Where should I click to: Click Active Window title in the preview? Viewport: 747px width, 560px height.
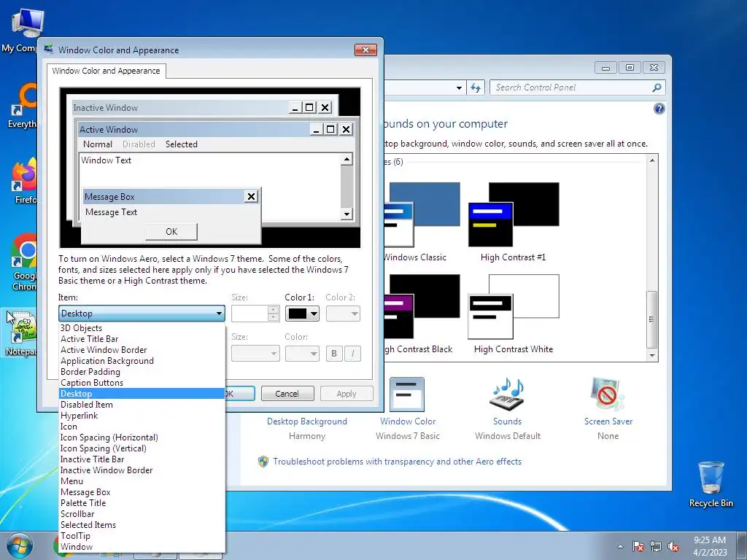(108, 130)
